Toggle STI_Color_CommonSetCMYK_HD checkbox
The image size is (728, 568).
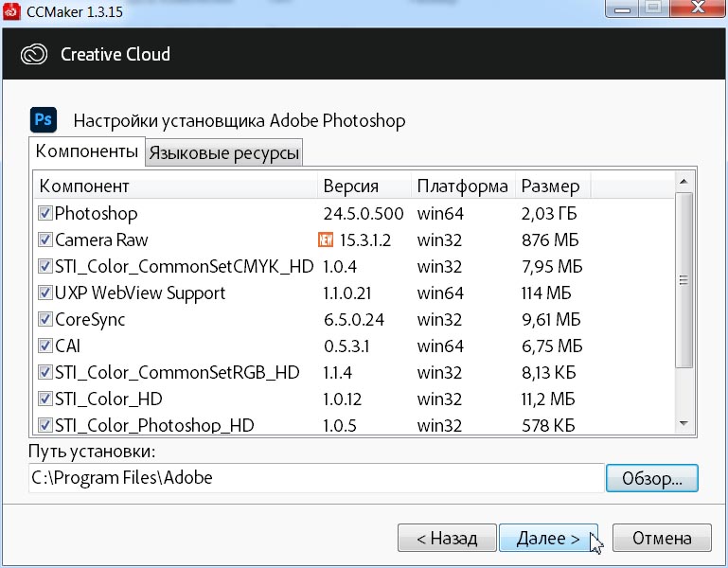click(x=45, y=266)
